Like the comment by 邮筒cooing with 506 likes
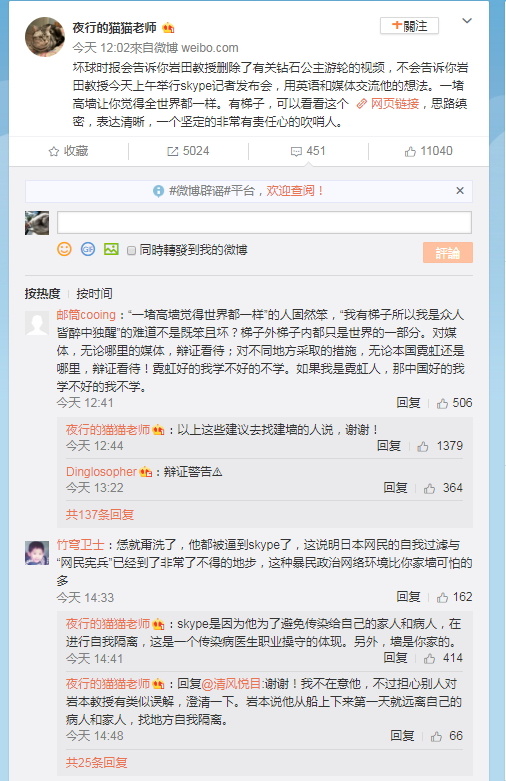506x781 pixels. (x=454, y=403)
